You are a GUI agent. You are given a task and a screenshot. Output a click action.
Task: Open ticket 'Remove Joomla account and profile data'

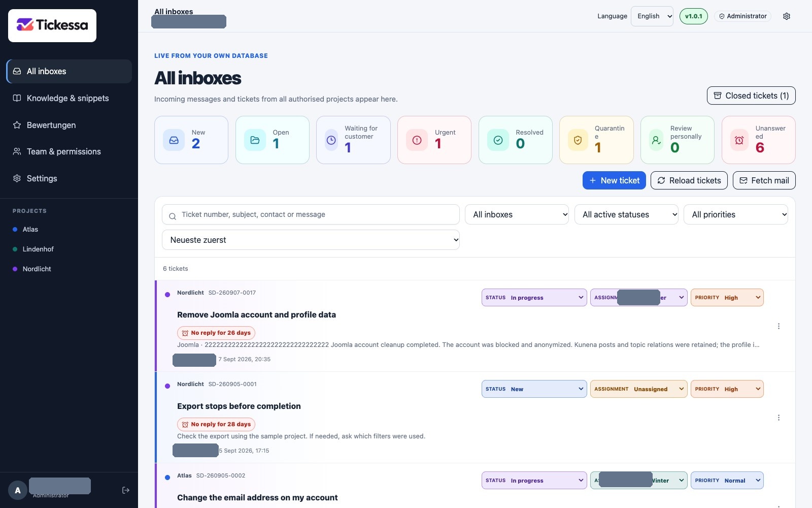256,315
